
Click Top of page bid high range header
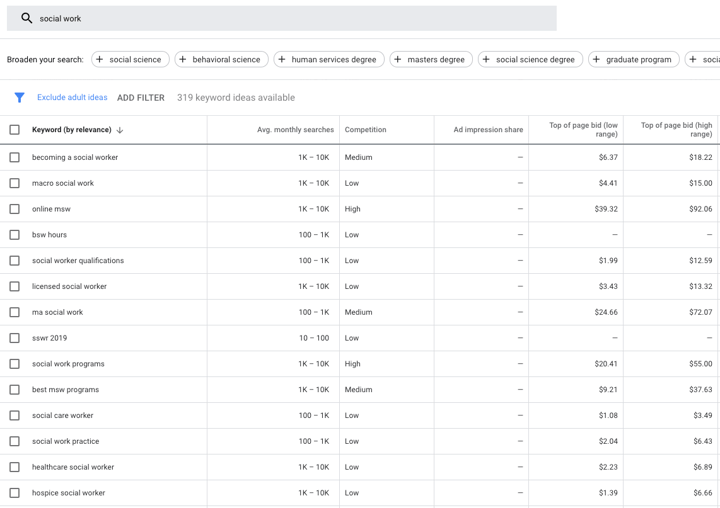point(676,130)
